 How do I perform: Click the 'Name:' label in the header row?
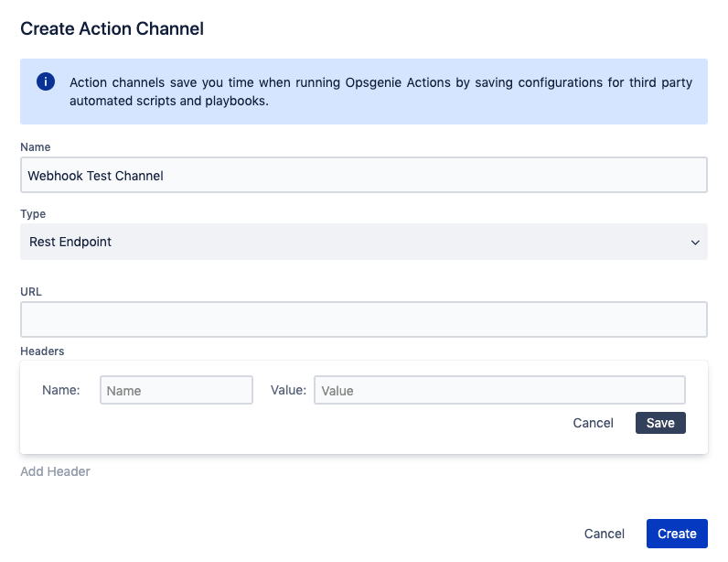tap(61, 390)
